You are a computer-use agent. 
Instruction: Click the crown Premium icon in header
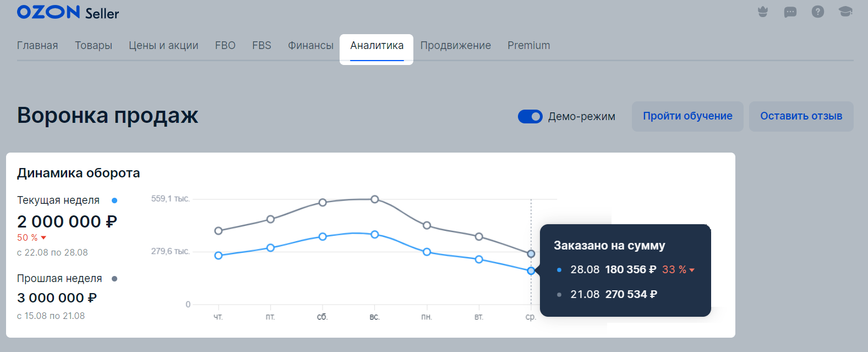click(x=763, y=12)
